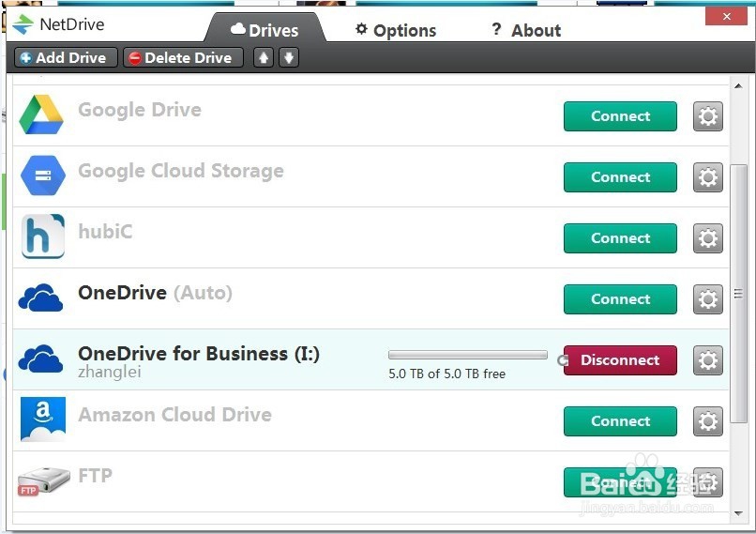756x534 pixels.
Task: Click the OneDrive for Business cloud icon
Action: (x=40, y=359)
